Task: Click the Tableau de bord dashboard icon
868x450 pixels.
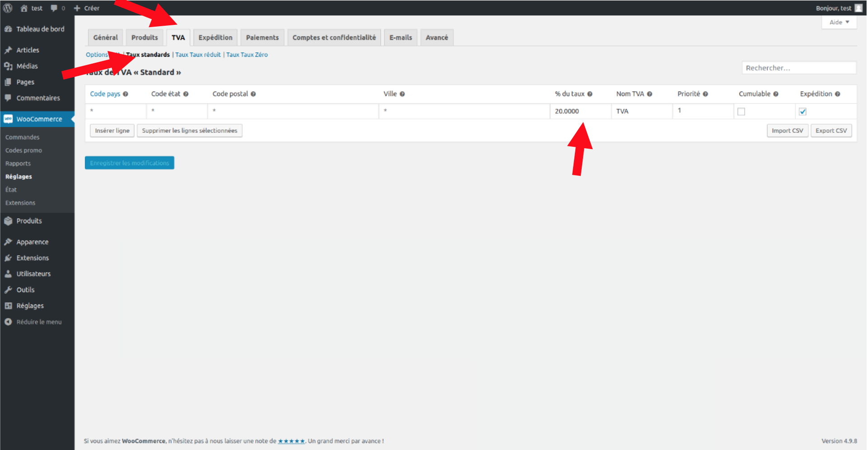Action: (8, 29)
